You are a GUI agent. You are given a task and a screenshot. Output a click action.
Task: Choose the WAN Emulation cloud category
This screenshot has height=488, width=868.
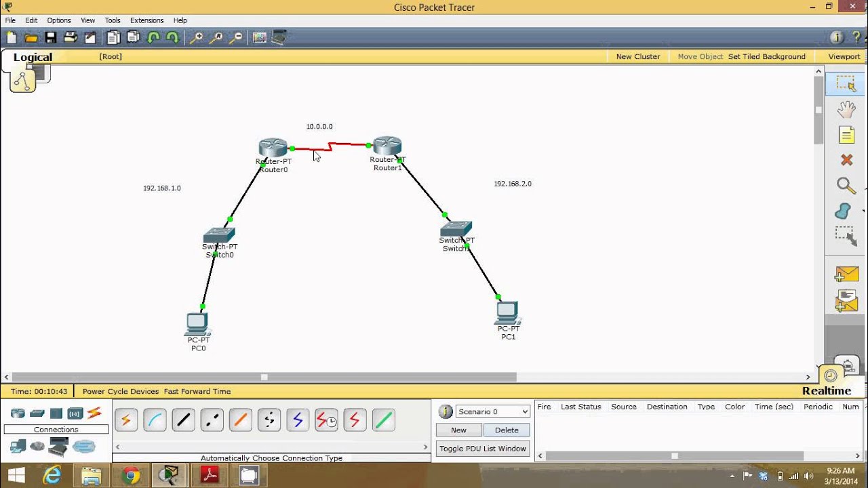click(x=37, y=446)
